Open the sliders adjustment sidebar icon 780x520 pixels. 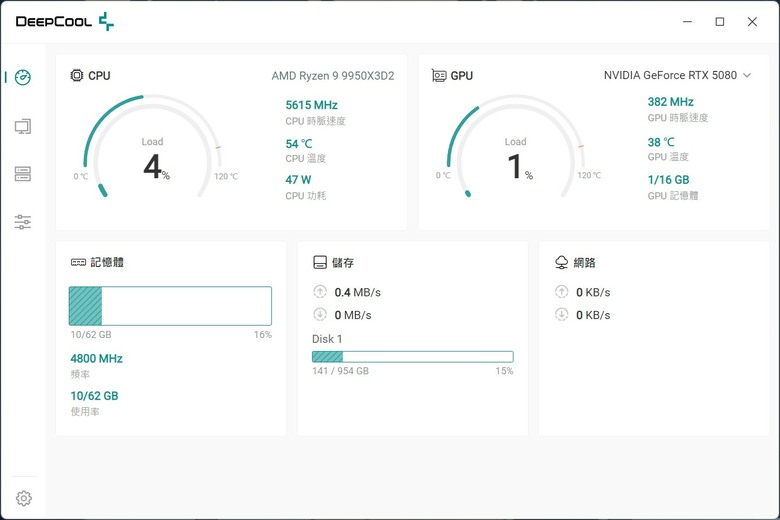pos(23,222)
